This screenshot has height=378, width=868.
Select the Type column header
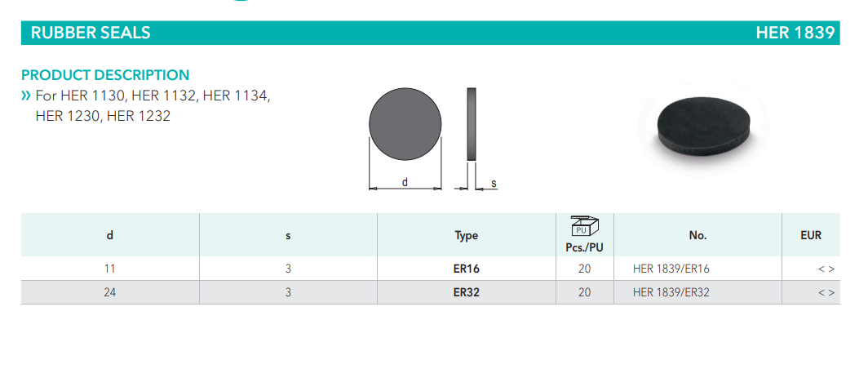point(466,235)
